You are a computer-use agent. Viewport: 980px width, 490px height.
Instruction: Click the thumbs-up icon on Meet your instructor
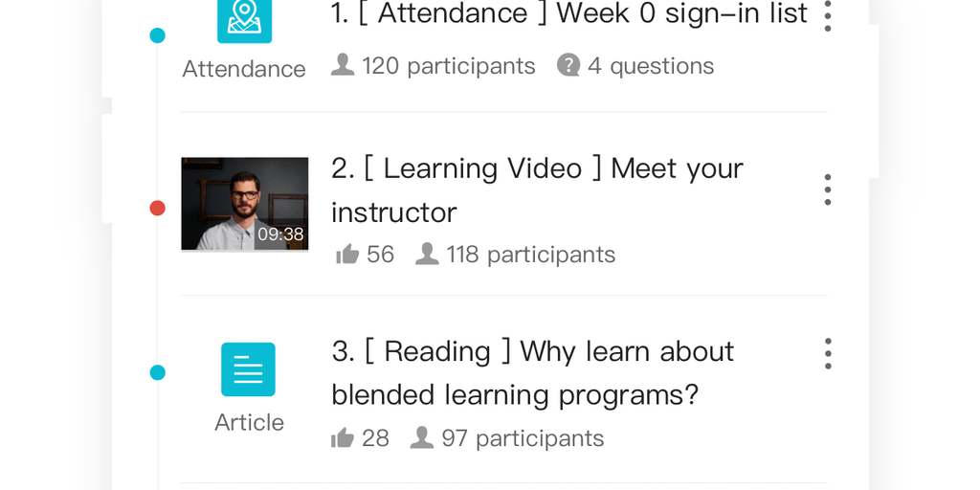tap(347, 255)
